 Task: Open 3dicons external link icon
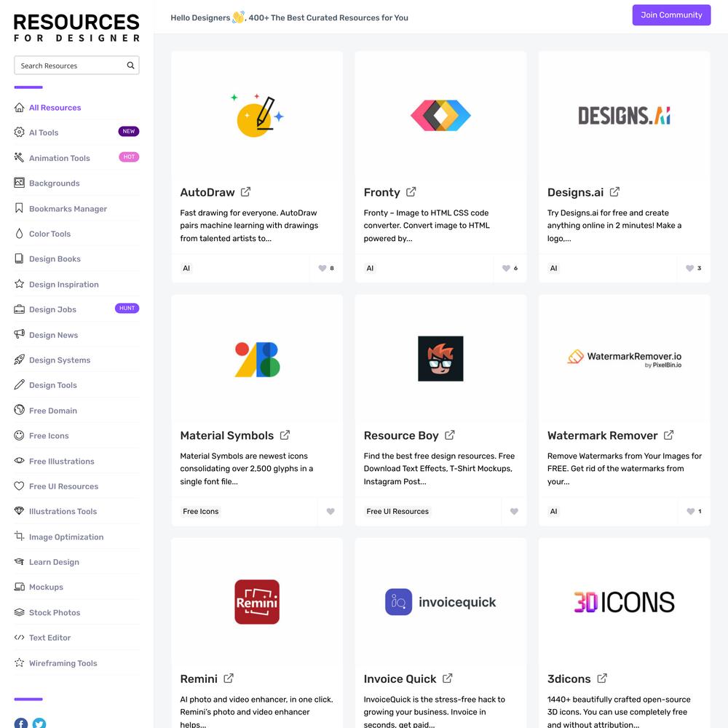602,678
